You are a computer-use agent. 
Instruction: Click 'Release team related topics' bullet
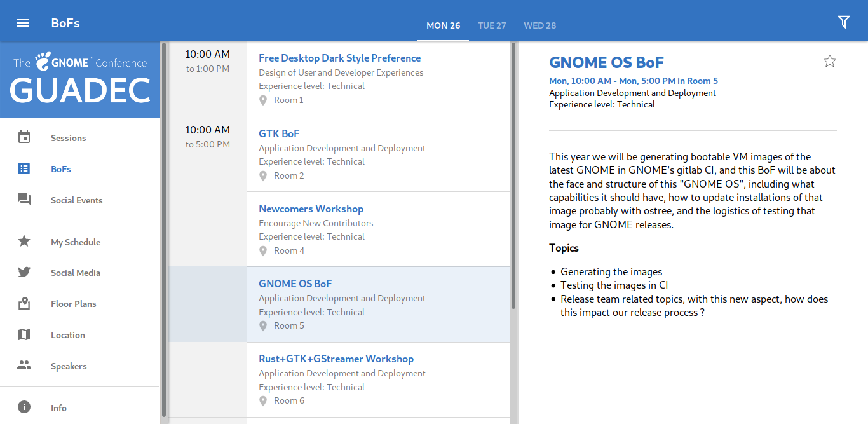695,306
